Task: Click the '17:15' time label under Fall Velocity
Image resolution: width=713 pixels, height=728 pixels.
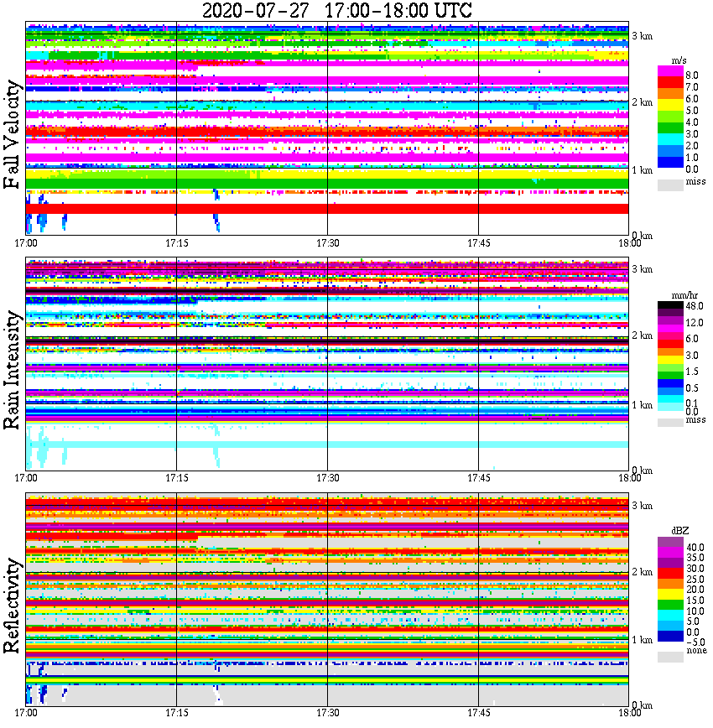Action: click(177, 243)
